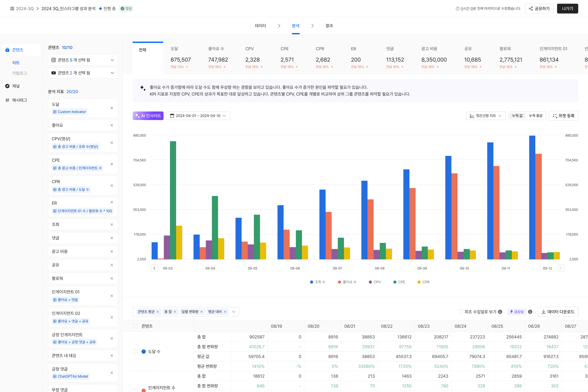Open the 해시태그 hash icon in sidebar
Screen dimensions: 588x392
click(7, 100)
